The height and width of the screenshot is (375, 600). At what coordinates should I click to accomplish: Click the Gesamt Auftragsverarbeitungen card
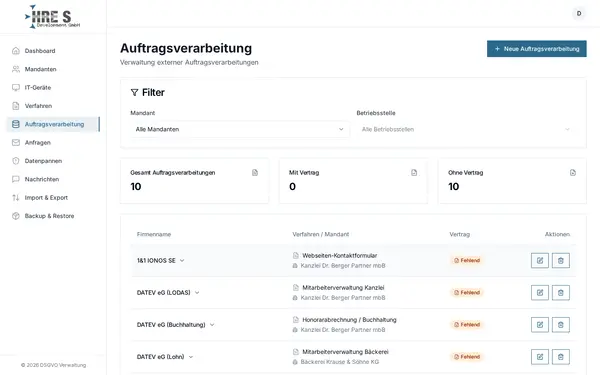pyautogui.click(x=194, y=181)
